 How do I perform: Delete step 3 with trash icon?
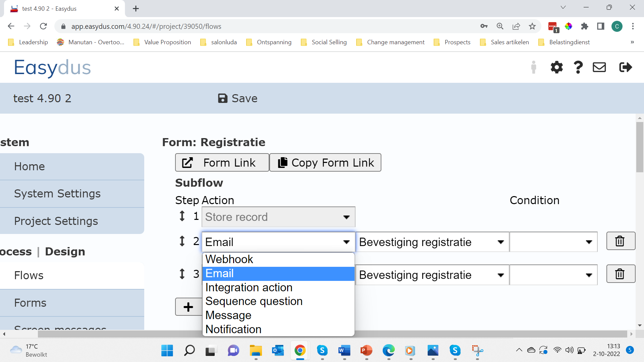click(621, 274)
